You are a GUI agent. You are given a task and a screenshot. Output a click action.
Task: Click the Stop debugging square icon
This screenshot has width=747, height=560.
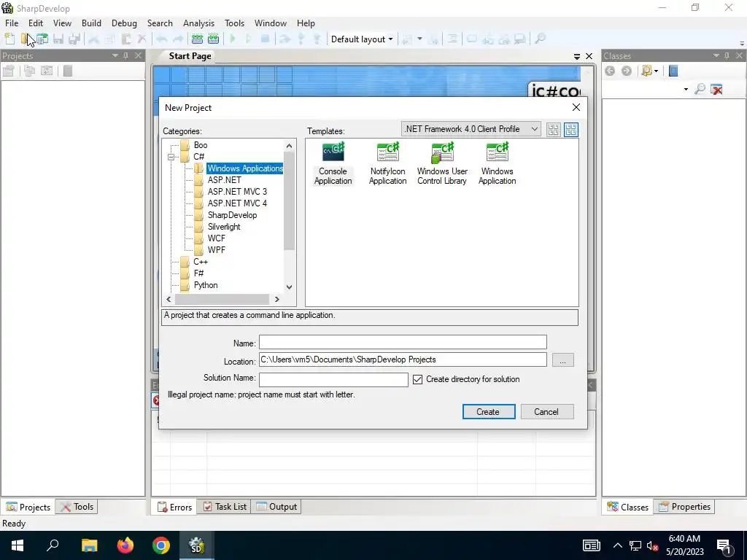point(266,39)
